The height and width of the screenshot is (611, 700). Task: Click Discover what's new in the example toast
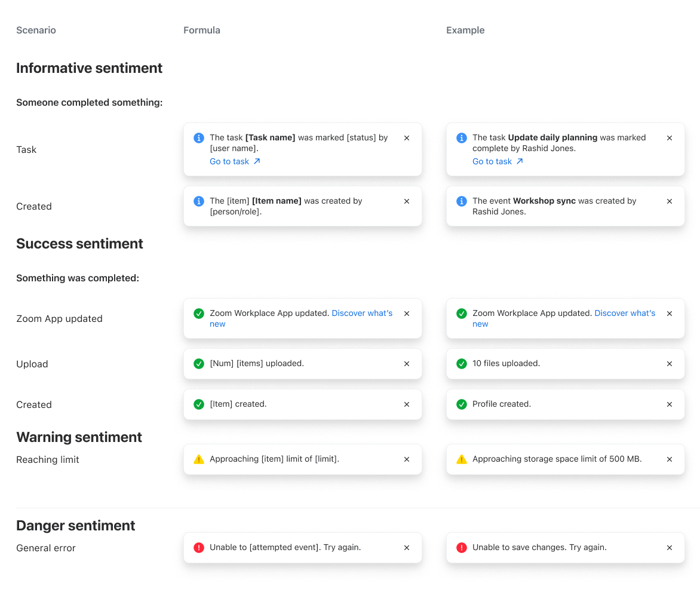625,313
